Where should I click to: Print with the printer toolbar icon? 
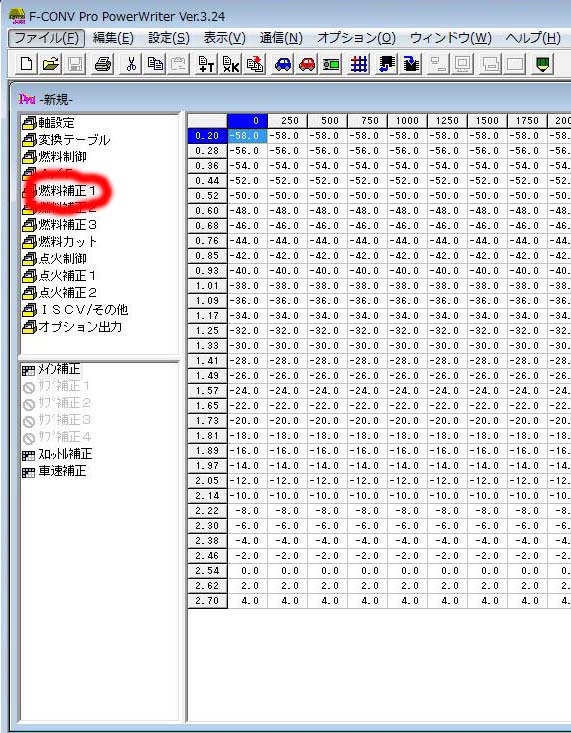(103, 64)
